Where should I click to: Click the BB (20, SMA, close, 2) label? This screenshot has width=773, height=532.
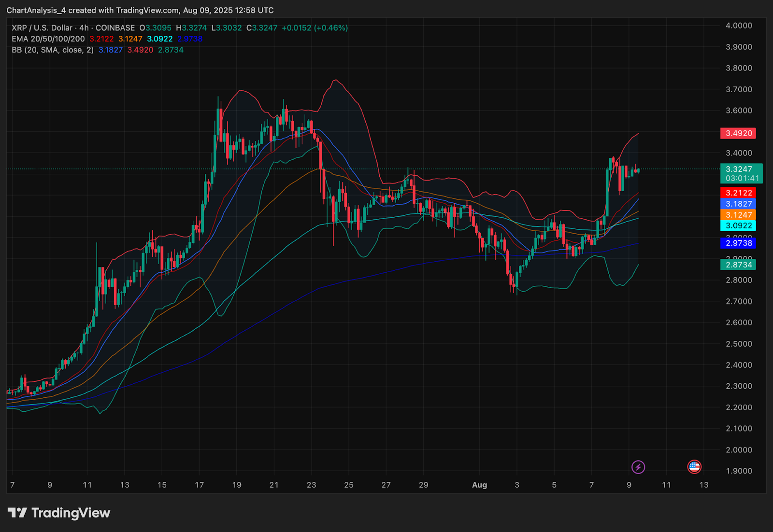coord(53,50)
